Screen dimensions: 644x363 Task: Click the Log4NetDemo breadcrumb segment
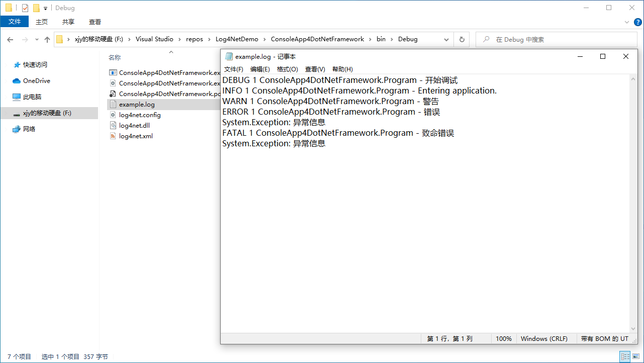[x=237, y=39]
